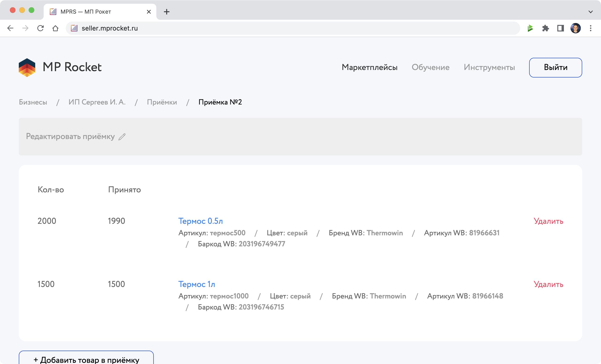The width and height of the screenshot is (601, 364).
Task: Click the pencil edit icon
Action: coord(122,137)
